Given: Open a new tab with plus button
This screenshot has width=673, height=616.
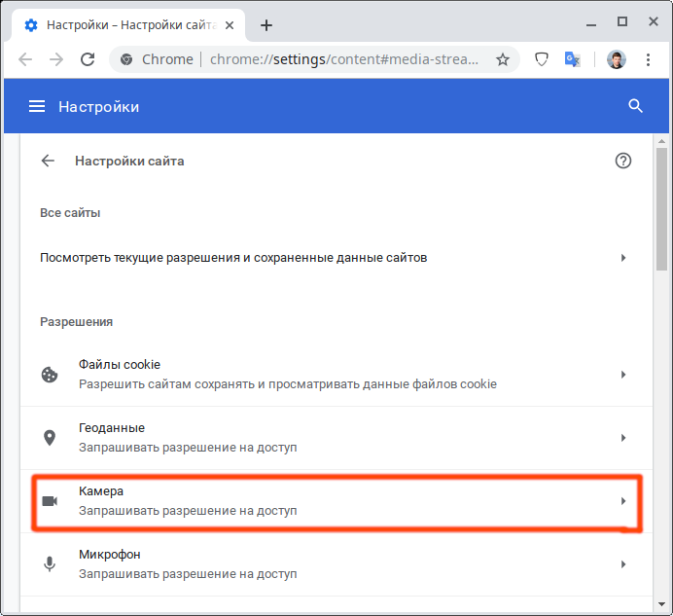Looking at the screenshot, I should click(x=266, y=24).
